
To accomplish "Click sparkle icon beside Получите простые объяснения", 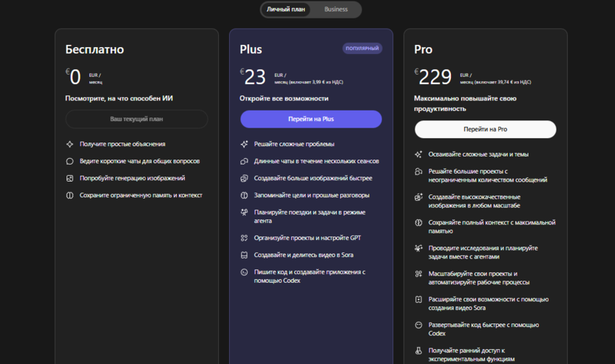I will (x=69, y=144).
